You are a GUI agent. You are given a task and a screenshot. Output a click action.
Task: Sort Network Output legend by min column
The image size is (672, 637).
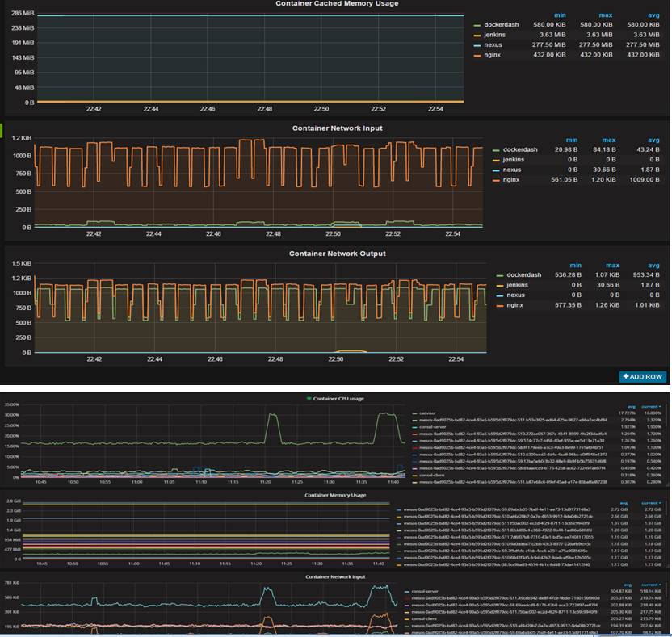pos(576,266)
